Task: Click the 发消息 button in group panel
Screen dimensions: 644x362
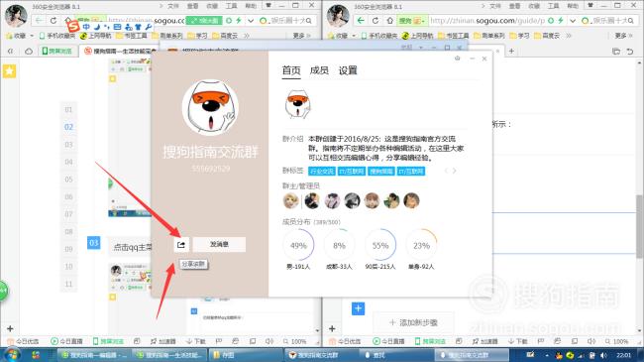Action: click(x=219, y=244)
